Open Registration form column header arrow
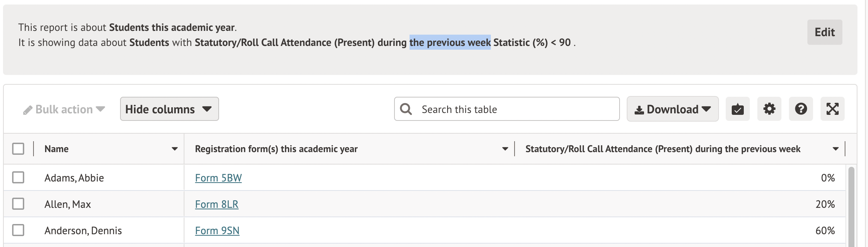 (505, 149)
